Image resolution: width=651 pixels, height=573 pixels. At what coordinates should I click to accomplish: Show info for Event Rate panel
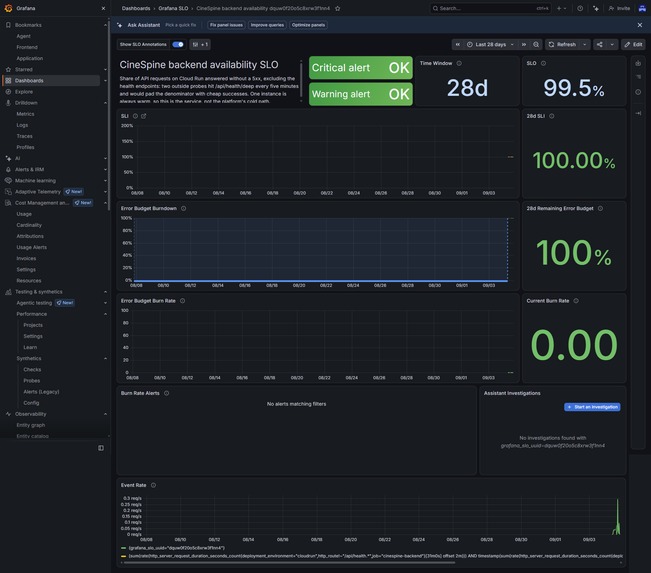153,485
